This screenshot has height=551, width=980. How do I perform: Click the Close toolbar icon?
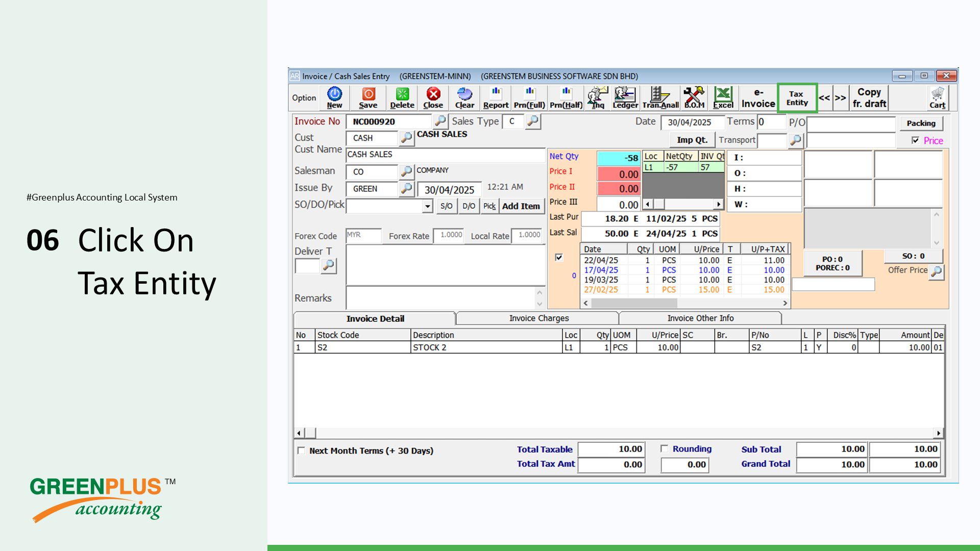pos(433,97)
